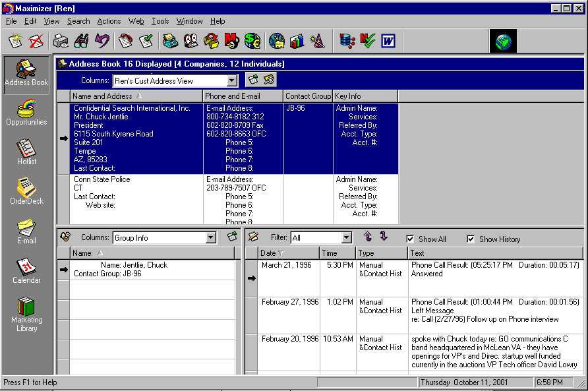
Task: Click the wizard hat icon
Action: click(318, 41)
